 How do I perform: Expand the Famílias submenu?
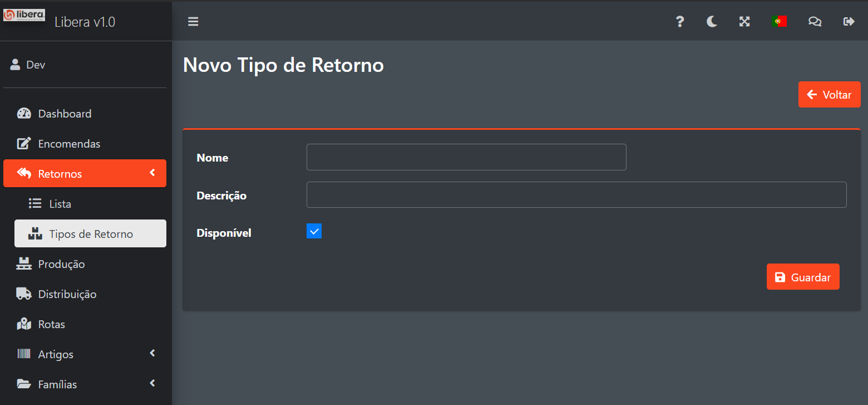pyautogui.click(x=152, y=383)
